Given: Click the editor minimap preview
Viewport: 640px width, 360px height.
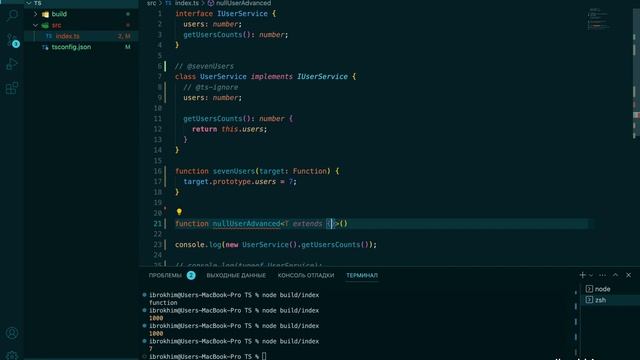Looking at the screenshot, I should tap(598, 19).
